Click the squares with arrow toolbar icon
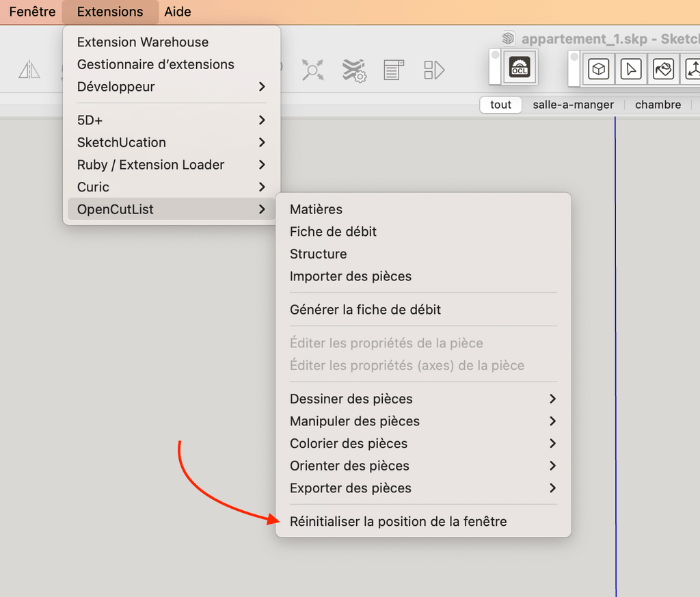Image resolution: width=700 pixels, height=597 pixels. 434,70
